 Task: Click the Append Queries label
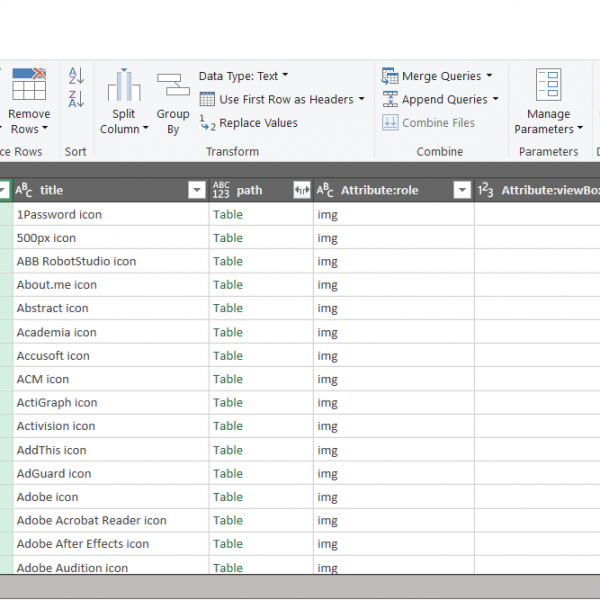click(x=445, y=99)
